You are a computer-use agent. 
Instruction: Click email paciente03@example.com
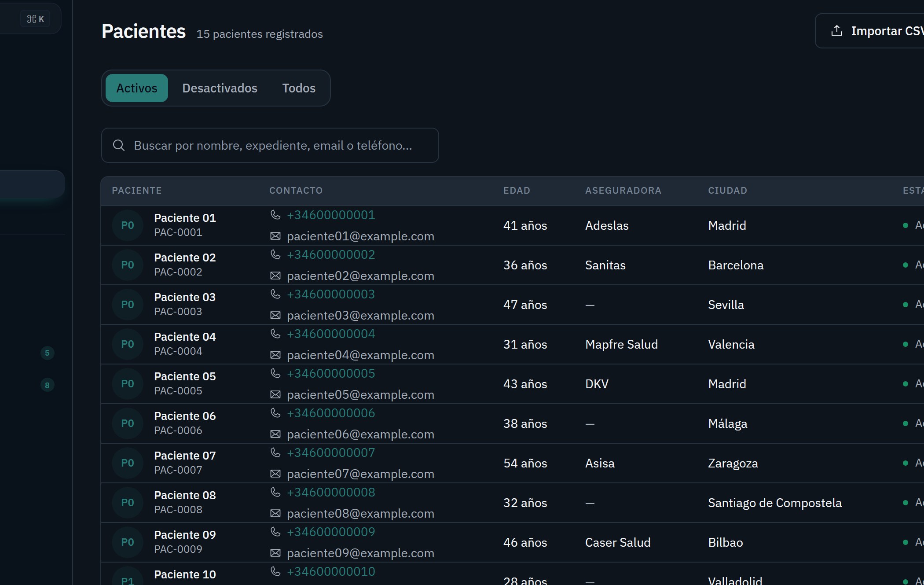point(360,316)
